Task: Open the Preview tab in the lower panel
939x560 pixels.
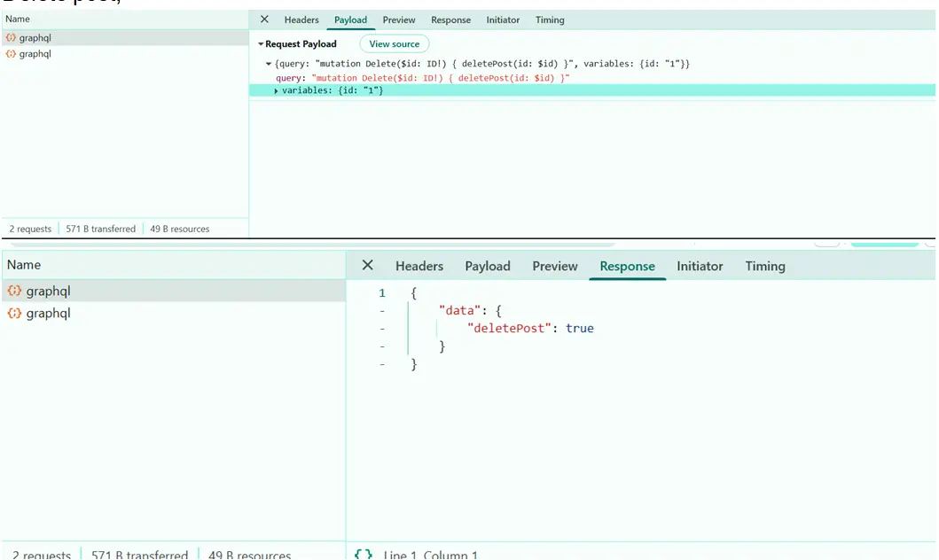Action: click(x=555, y=266)
